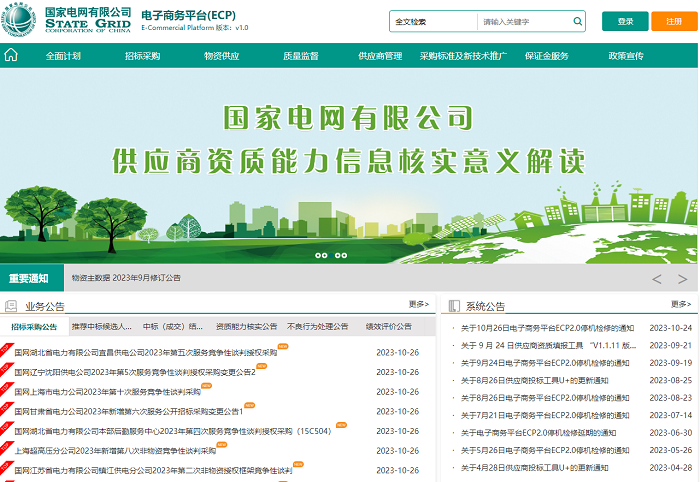Viewport: 700px width, 482px height.
Task: Open 国网江苏省电力镇江供电分公司 announcement
Action: tap(153, 470)
